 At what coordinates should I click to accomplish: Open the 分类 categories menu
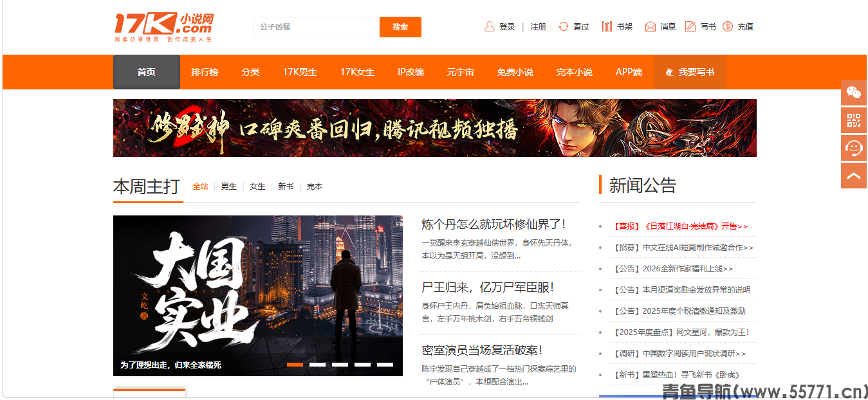coord(250,72)
